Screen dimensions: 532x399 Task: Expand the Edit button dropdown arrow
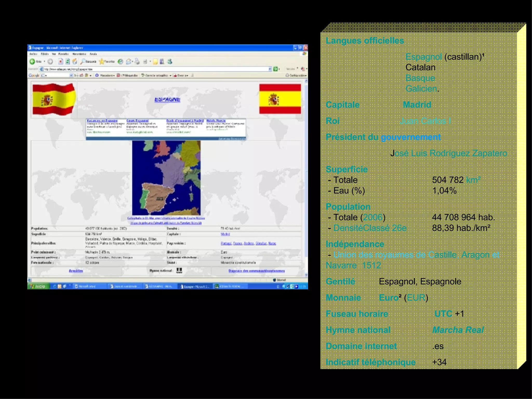pos(150,62)
